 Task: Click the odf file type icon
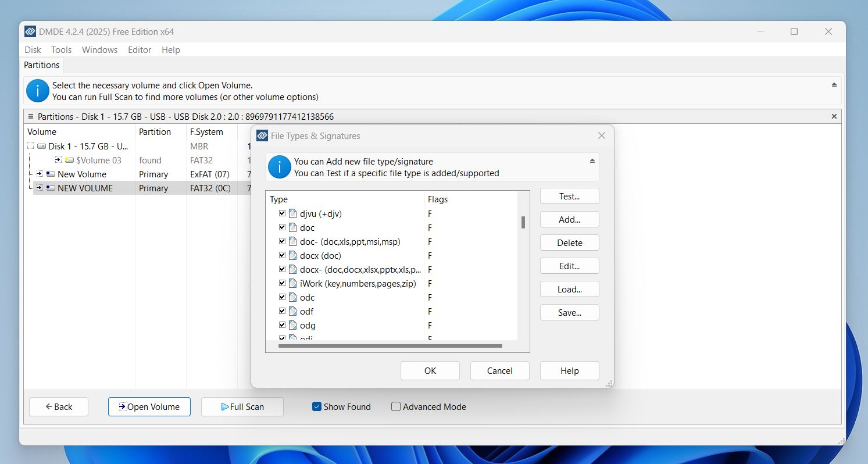292,311
